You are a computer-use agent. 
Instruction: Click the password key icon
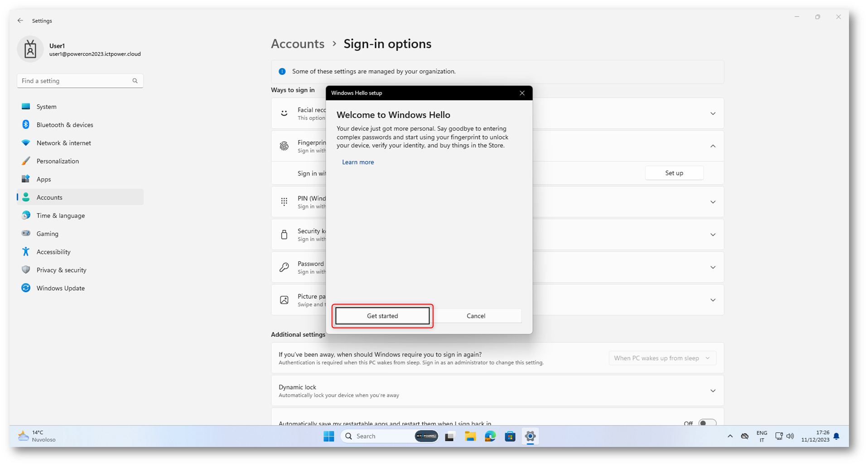point(284,267)
